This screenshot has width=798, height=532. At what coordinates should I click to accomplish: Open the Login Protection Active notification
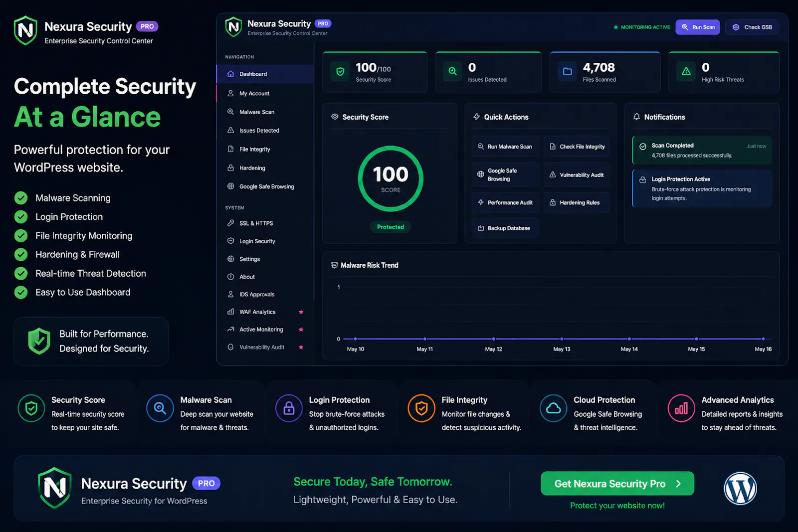[702, 188]
